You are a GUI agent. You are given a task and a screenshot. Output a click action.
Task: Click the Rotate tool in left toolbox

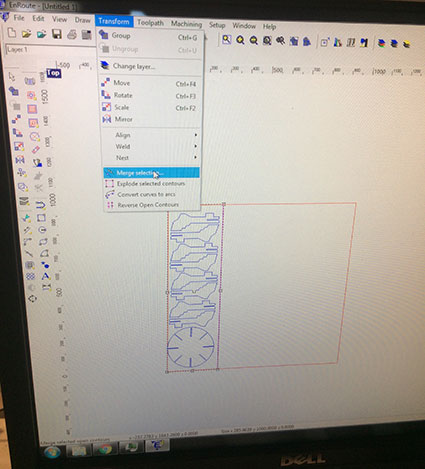(x=18, y=133)
